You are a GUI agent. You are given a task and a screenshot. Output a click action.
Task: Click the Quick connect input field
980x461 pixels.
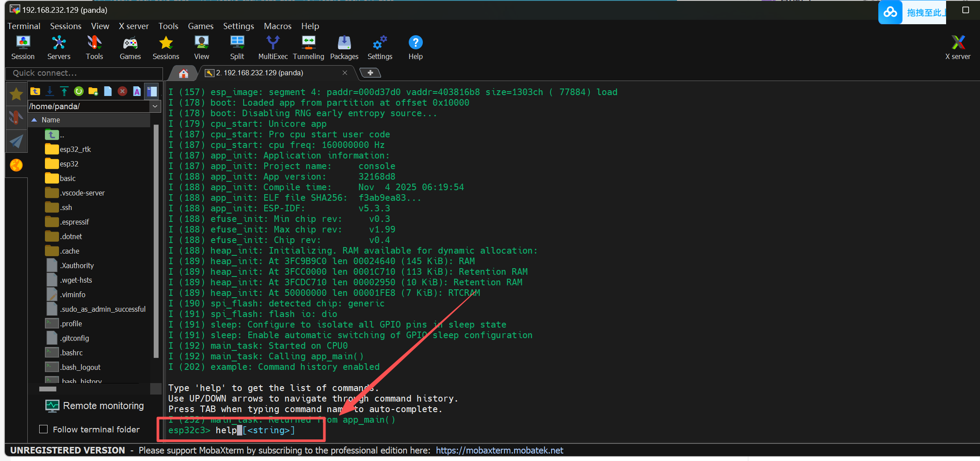[x=84, y=73]
